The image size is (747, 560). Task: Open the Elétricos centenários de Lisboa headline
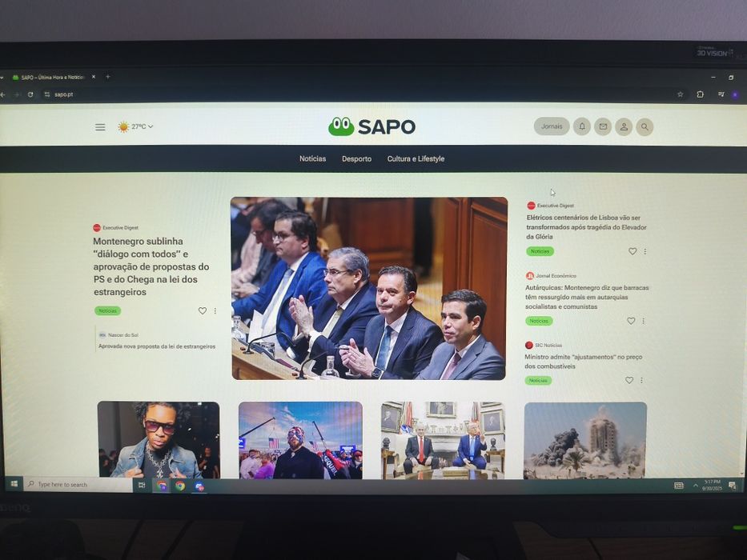(x=586, y=226)
